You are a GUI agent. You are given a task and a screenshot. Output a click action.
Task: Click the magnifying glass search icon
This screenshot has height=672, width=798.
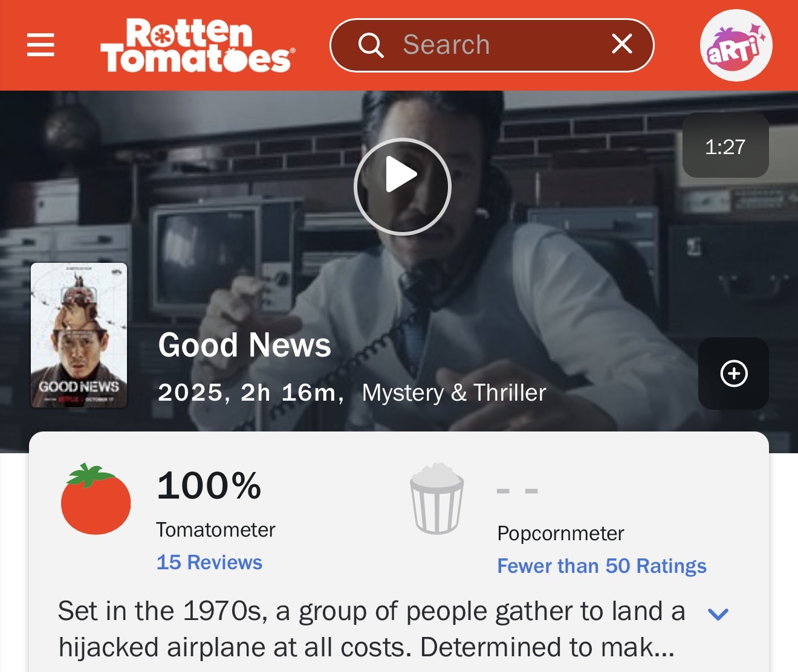tap(371, 45)
